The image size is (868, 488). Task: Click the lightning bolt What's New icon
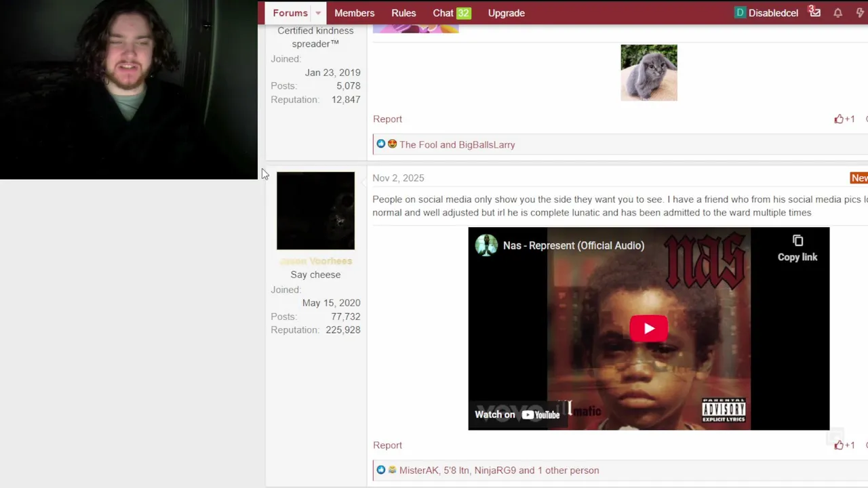point(860,13)
